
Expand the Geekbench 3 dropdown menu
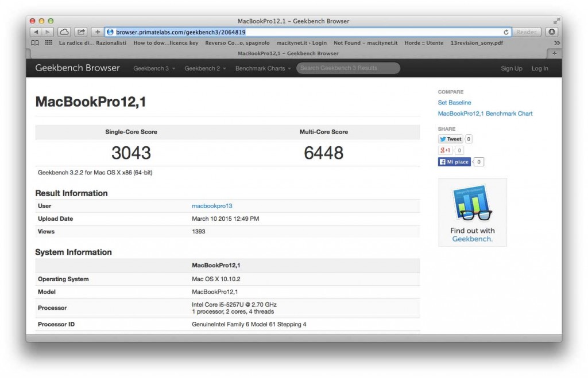point(154,68)
